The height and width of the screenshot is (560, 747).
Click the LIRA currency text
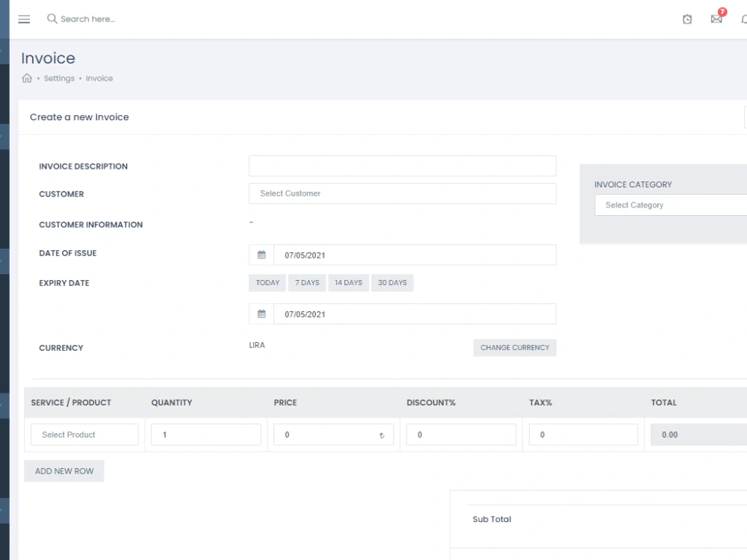point(257,345)
